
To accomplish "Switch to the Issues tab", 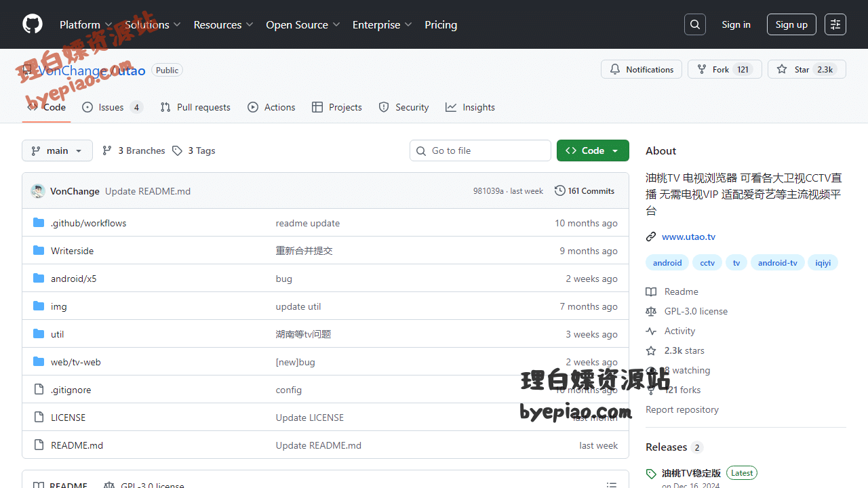I will coord(112,107).
